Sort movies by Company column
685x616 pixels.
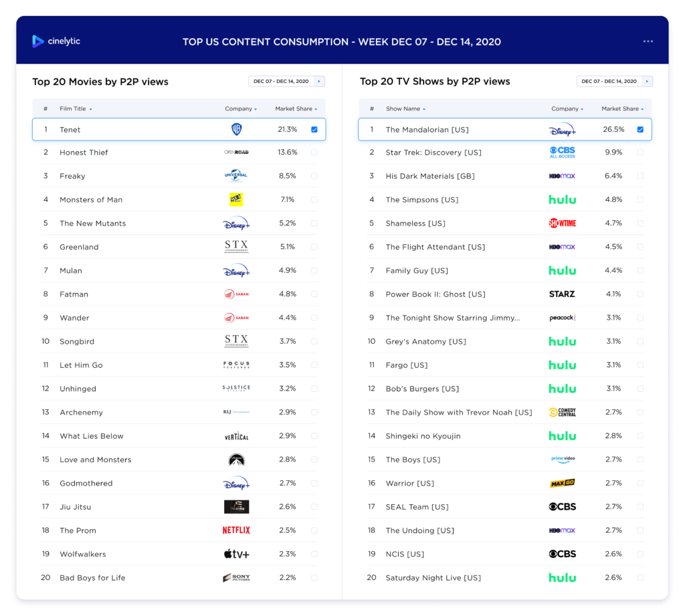[241, 109]
